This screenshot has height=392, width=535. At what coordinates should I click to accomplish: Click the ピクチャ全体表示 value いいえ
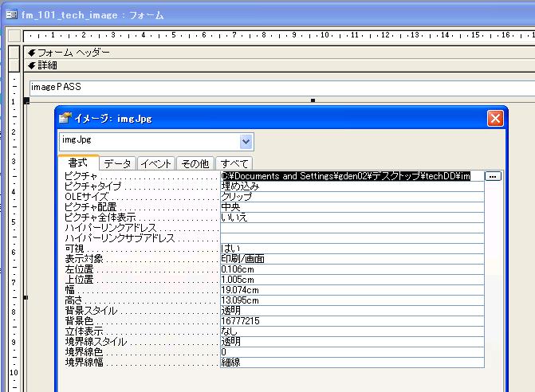point(351,218)
